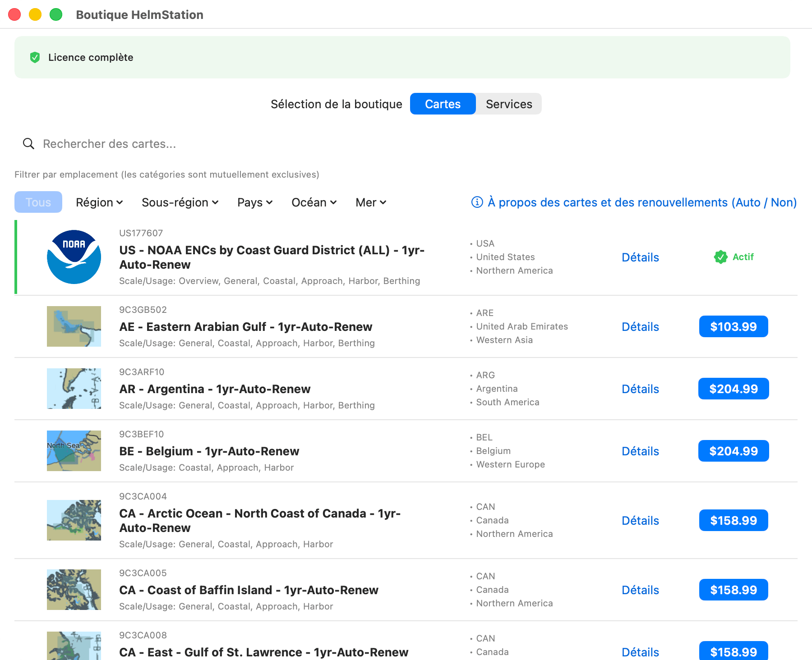
Task: Open Détails for Arctic Ocean North Coast
Action: [640, 521]
